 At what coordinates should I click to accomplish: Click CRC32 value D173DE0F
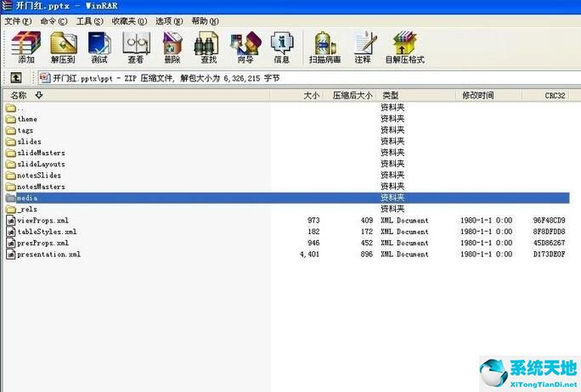(x=549, y=255)
